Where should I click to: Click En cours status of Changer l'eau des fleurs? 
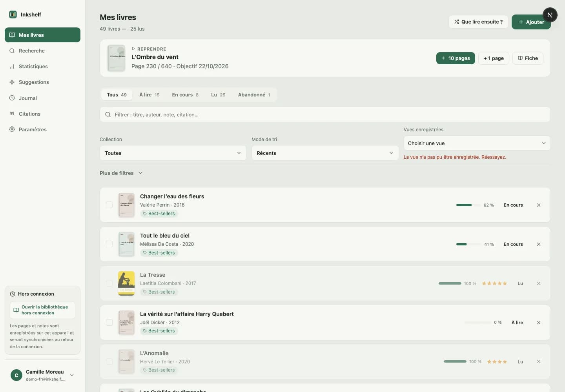(x=513, y=205)
